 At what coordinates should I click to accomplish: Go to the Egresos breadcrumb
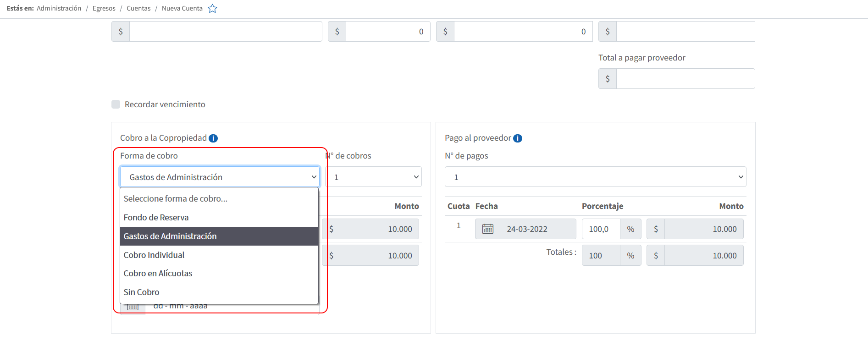pos(104,8)
